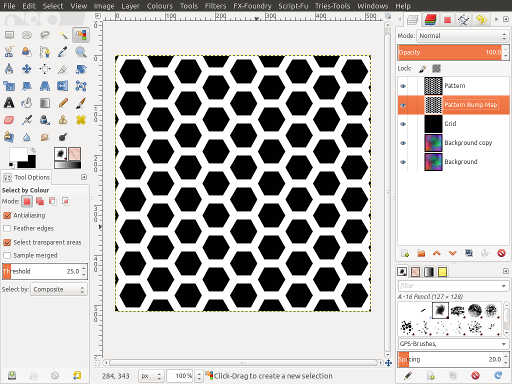Open the layer Mode dropdown

coord(463,36)
